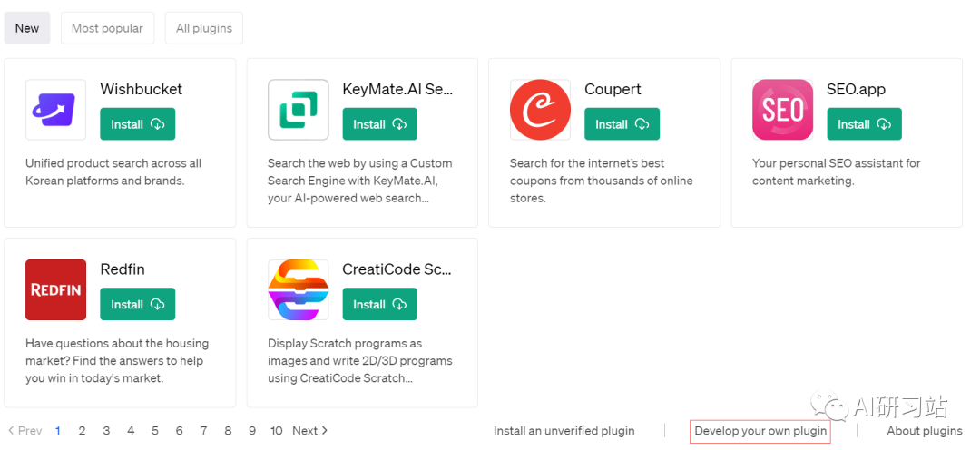Screen dimensions: 980x450
Task: Click the Coupert title text
Action: point(612,90)
